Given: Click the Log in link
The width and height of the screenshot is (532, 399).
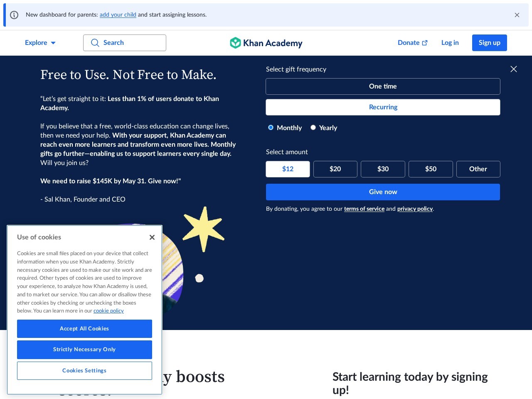Looking at the screenshot, I should [x=450, y=43].
